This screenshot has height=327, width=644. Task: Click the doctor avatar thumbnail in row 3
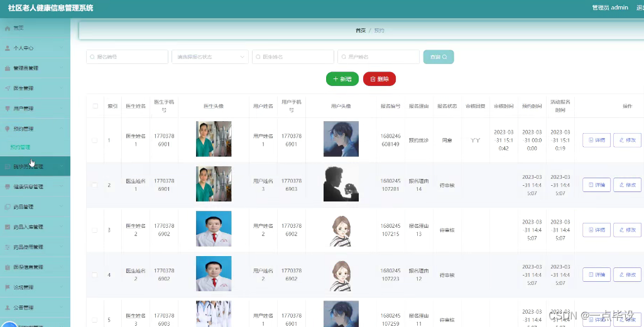pos(214,229)
